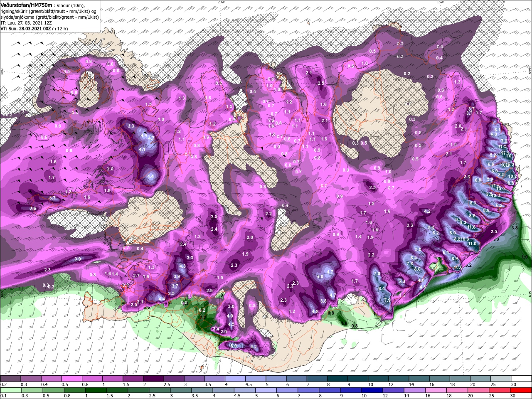Click the 8.4 precipitation value on the map
The image size is (532, 399).
coord(381,288)
